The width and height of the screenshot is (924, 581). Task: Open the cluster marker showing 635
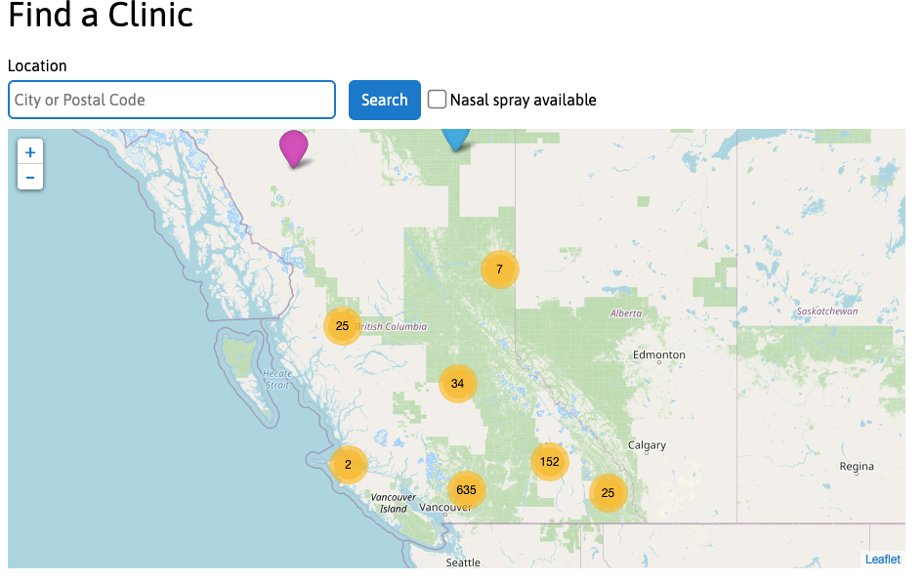466,490
